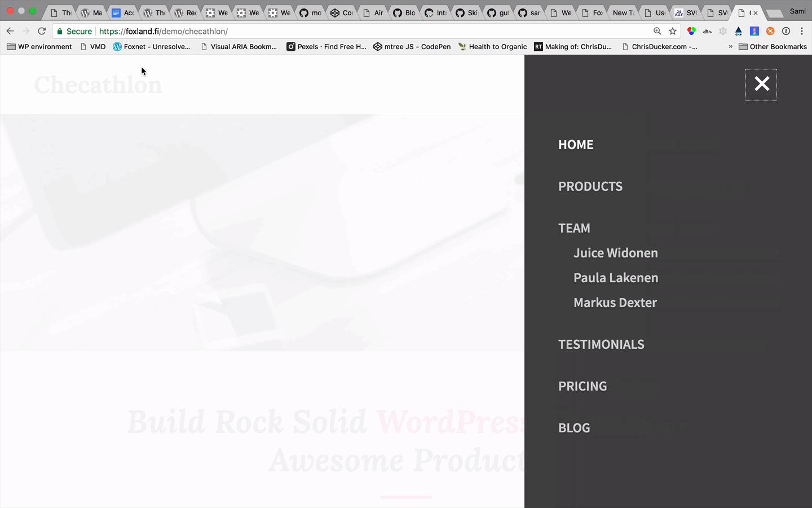Switch to the GitHub 'Ski' tab
Image resolution: width=812 pixels, height=508 pixels.
[467, 12]
